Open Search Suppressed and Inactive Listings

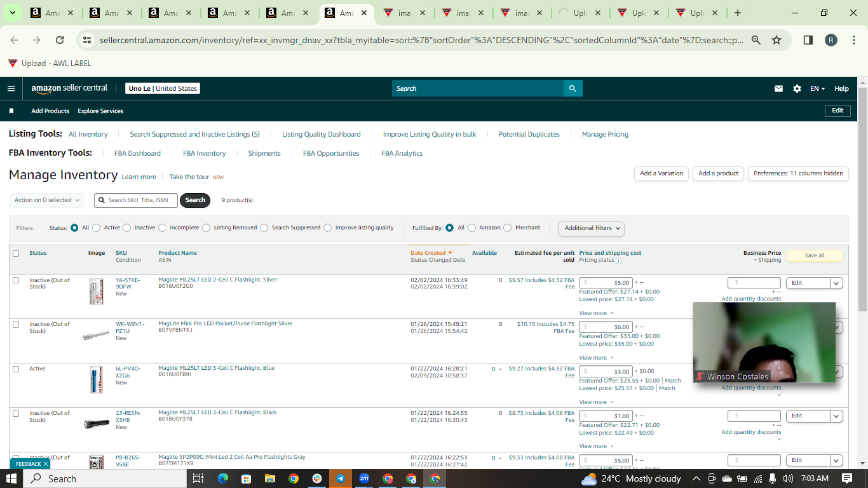tap(194, 135)
